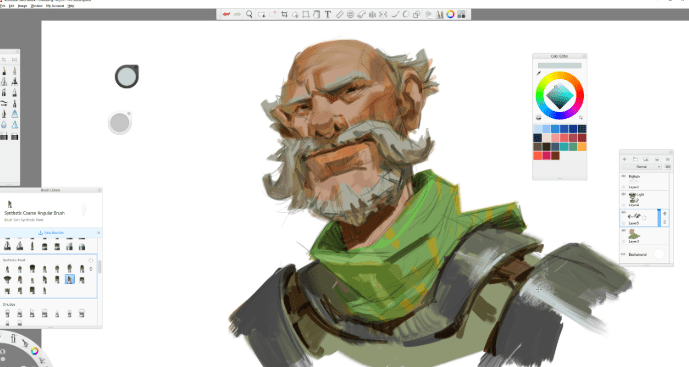The width and height of the screenshot is (689, 367).
Task: Select the circle Shape tool
Action: tap(406, 15)
